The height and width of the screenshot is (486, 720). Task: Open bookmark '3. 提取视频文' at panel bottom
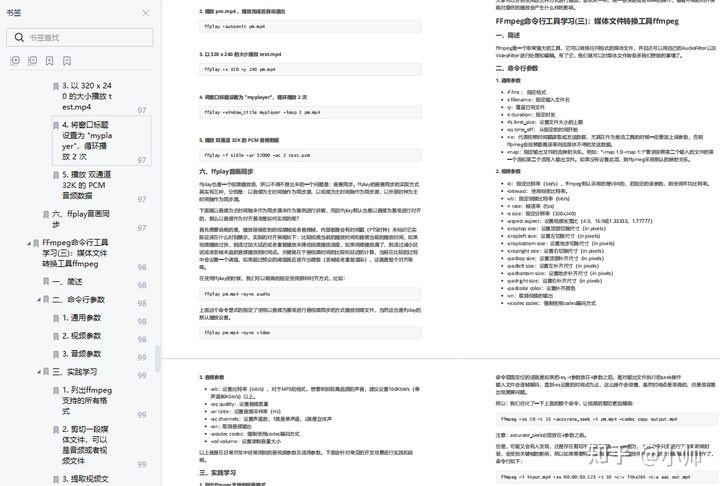pyautogui.click(x=85, y=479)
